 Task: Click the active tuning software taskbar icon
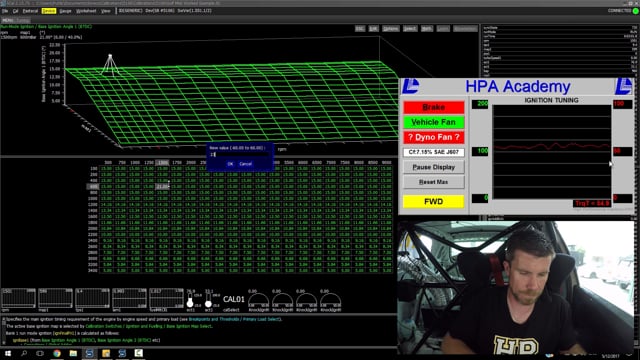[89, 353]
